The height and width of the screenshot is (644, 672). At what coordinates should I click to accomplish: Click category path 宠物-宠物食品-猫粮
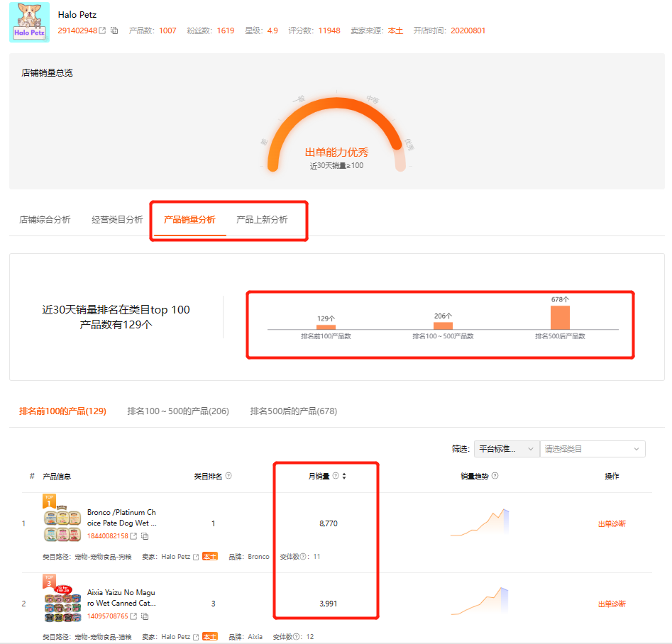[103, 637]
